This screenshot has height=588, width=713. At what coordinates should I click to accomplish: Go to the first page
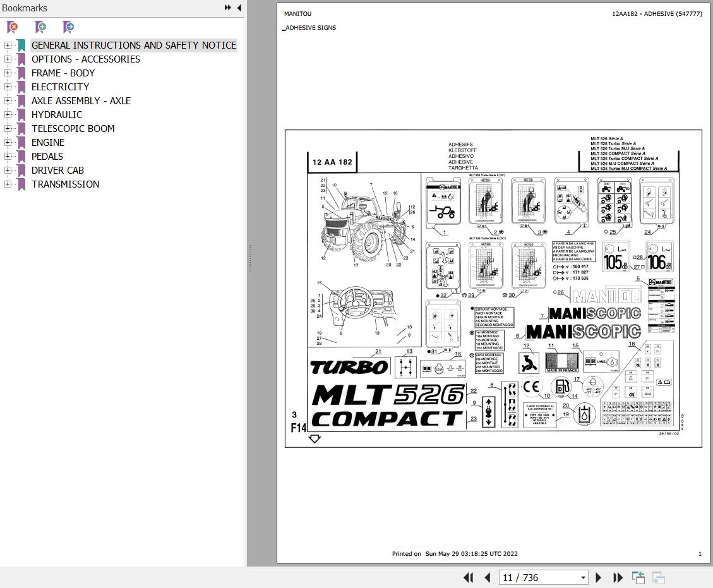[469, 577]
